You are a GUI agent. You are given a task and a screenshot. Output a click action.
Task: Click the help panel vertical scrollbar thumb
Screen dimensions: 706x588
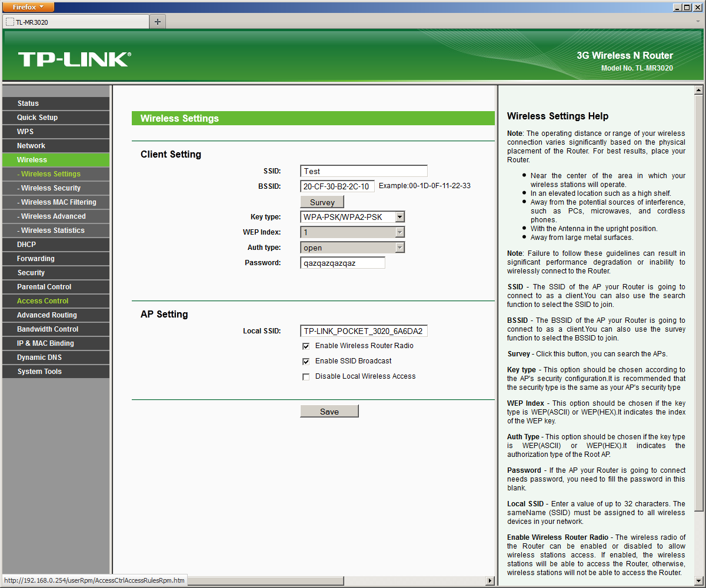(699, 303)
